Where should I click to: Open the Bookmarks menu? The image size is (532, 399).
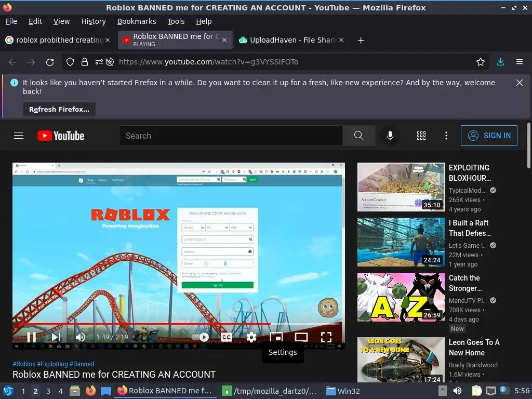tap(137, 21)
